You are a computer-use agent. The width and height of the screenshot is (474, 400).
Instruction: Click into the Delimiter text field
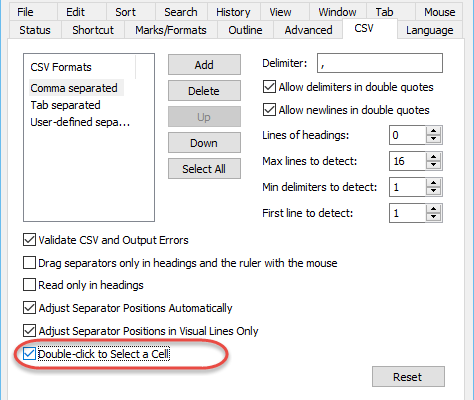(380, 63)
